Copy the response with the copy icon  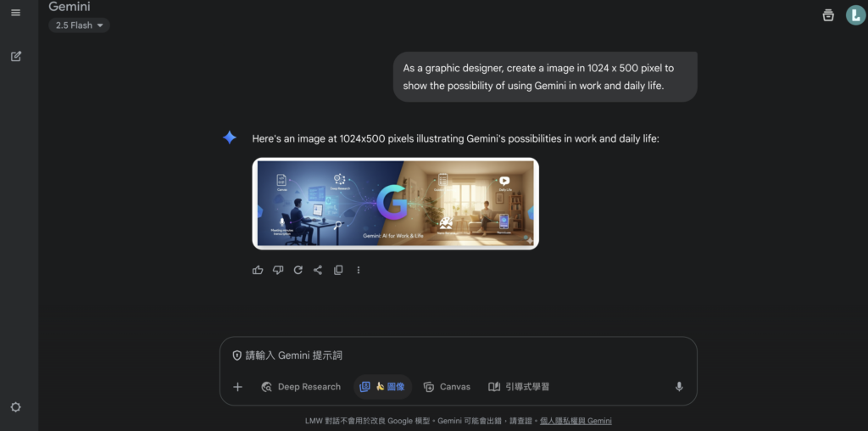point(338,270)
